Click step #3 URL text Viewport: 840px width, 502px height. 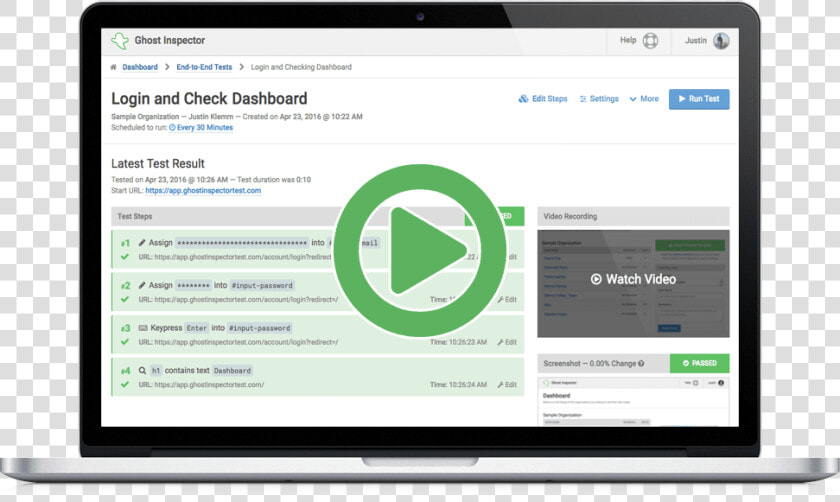(x=238, y=342)
